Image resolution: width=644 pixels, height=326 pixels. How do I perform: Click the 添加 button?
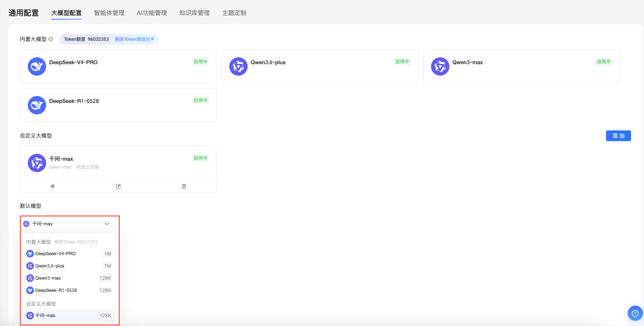pyautogui.click(x=619, y=136)
